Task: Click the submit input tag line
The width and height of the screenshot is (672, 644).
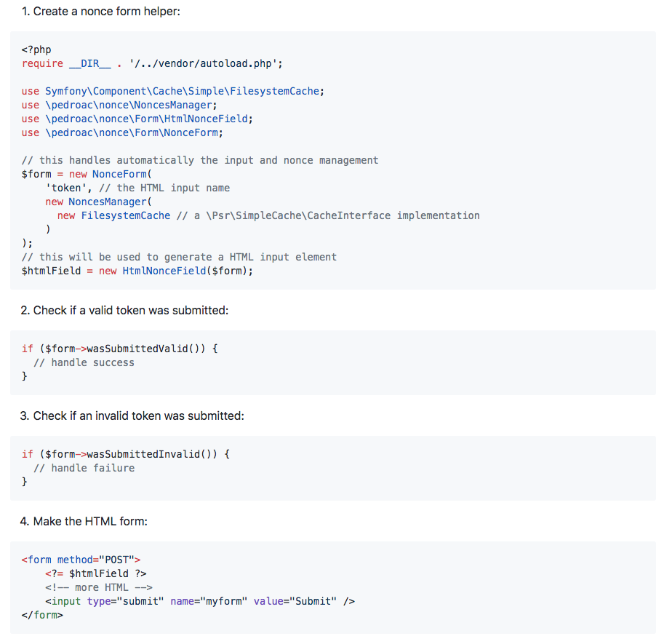Action: tap(200, 602)
